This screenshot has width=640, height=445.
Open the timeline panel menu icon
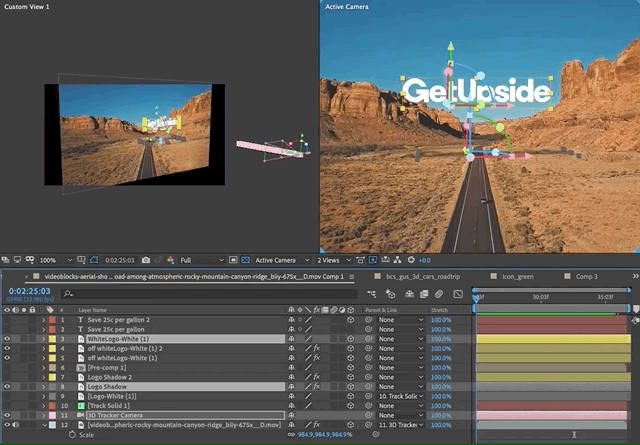[351, 276]
